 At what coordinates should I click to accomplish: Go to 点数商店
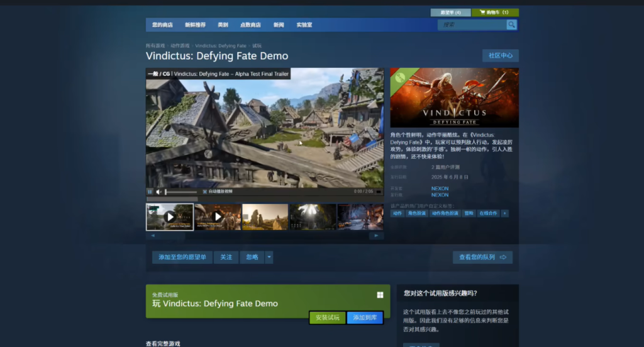pyautogui.click(x=250, y=25)
